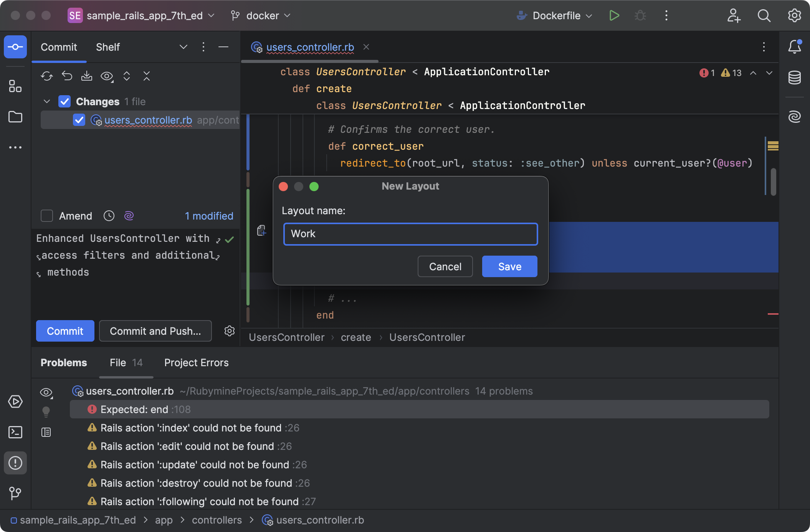Enable the Amend checkbox
810x532 pixels.
pos(47,216)
